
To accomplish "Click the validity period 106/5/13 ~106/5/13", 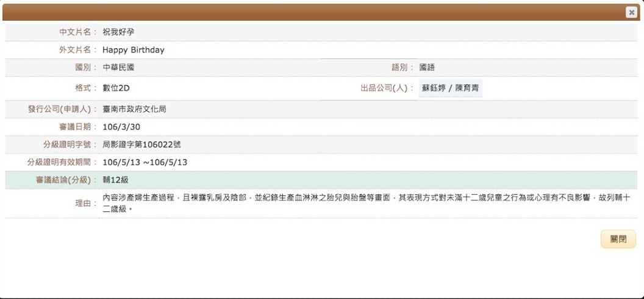I will [145, 162].
